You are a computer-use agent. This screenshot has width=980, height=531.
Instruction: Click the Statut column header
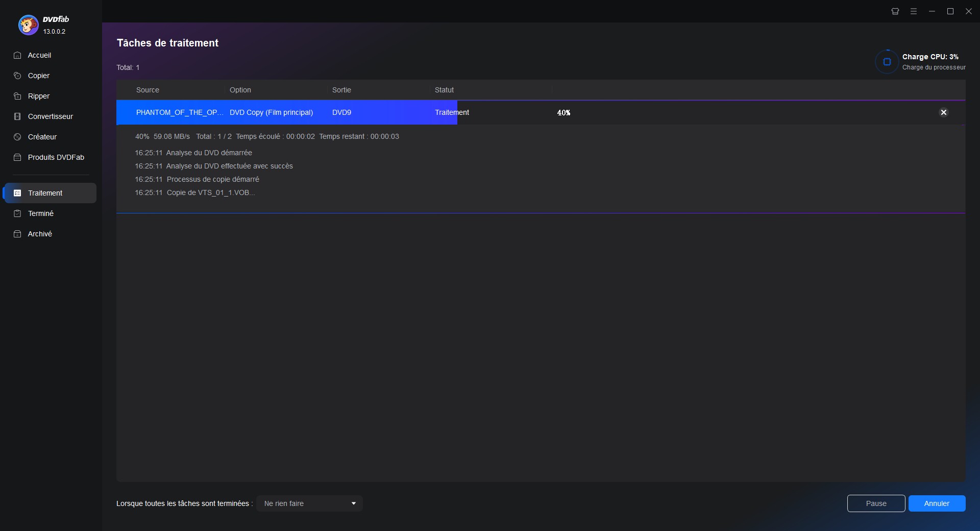pyautogui.click(x=444, y=90)
